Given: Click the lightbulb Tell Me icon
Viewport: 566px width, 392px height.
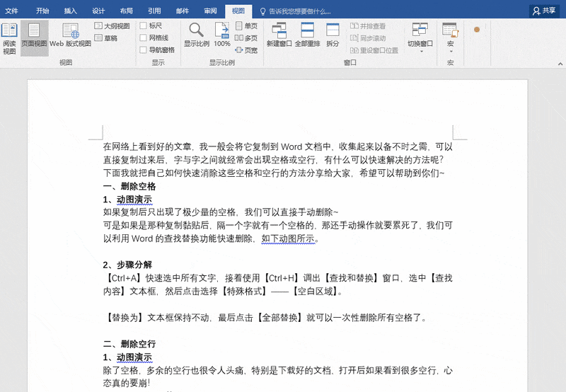Looking at the screenshot, I should click(262, 11).
